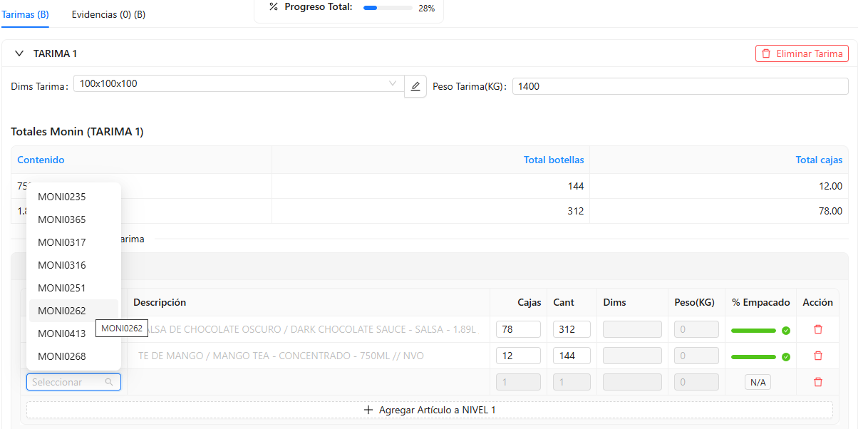This screenshot has height=429, width=868.
Task: Switch to the Evidencias (0) (B) tab
Action: click(x=108, y=14)
